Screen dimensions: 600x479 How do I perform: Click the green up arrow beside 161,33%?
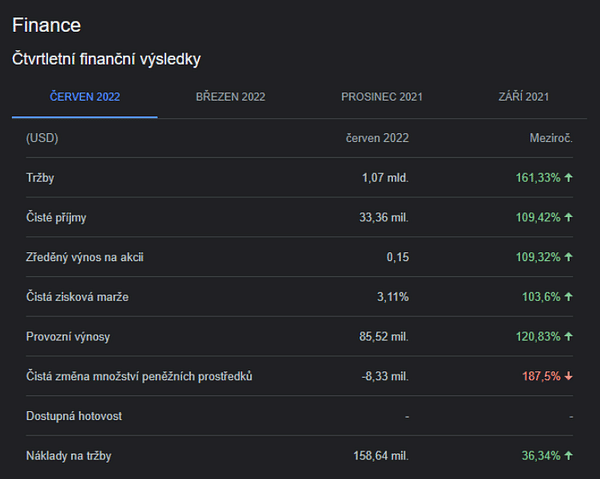click(x=569, y=178)
